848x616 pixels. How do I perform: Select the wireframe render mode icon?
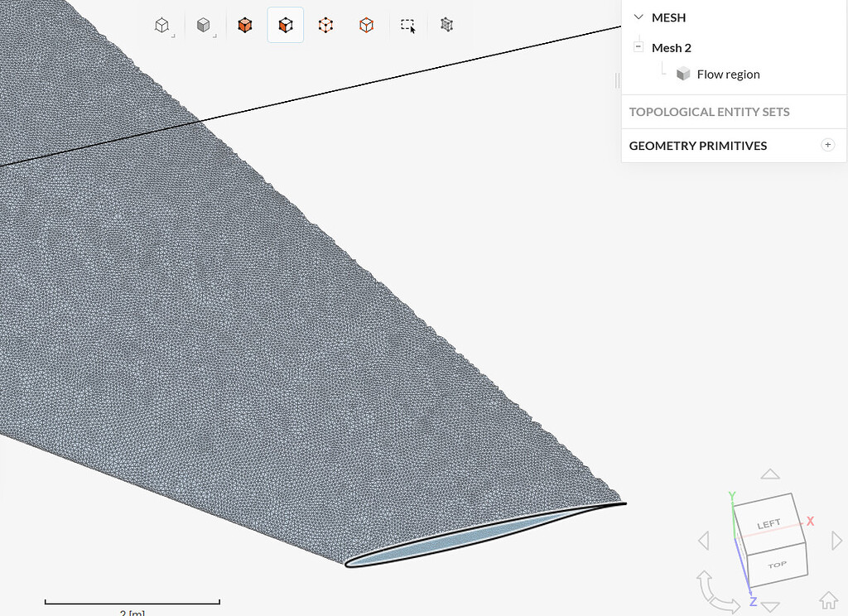[161, 25]
